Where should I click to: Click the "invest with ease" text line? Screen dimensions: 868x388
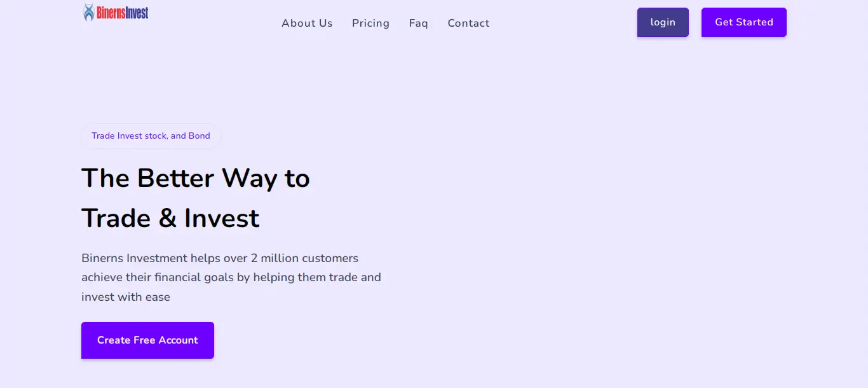tap(126, 297)
